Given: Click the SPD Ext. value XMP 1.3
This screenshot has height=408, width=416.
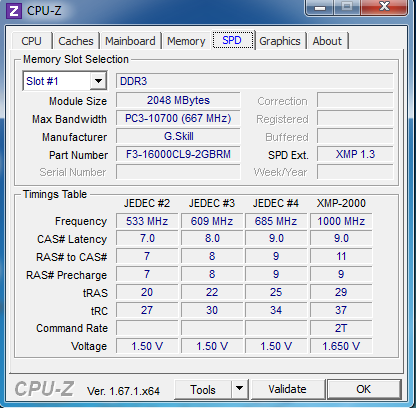Looking at the screenshot, I should tap(355, 154).
